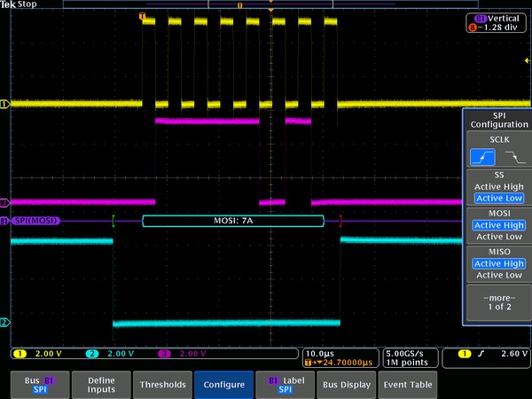Screen dimensions: 532x399
Task: Open the Bus B1 SPI type selector
Action: tap(38, 384)
